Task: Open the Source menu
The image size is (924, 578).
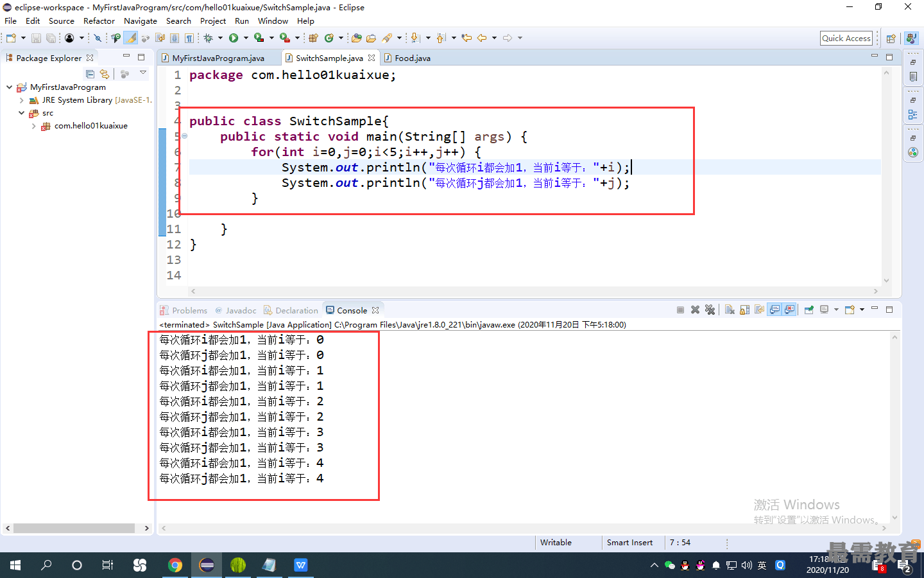Action: click(x=61, y=21)
